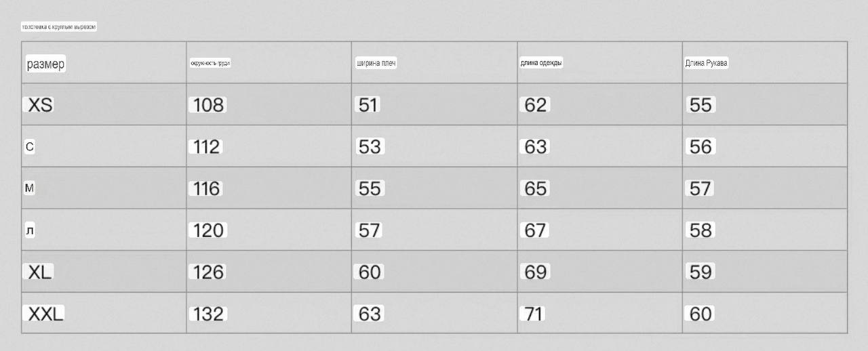
Task: Click the "размер" column header
Action: [x=46, y=64]
